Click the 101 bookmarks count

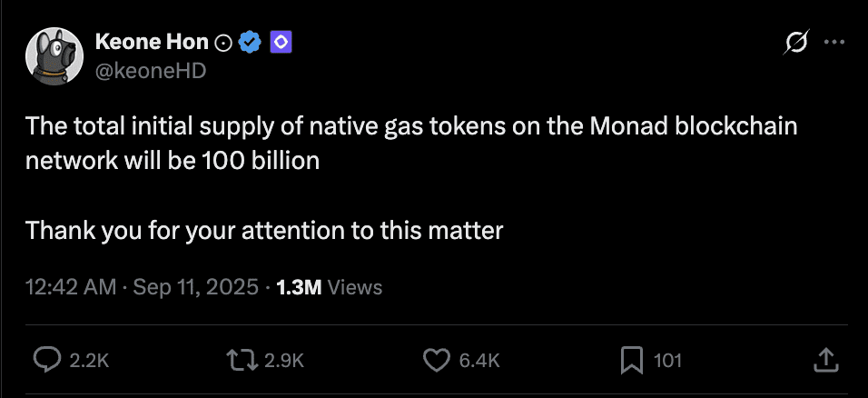[667, 361]
